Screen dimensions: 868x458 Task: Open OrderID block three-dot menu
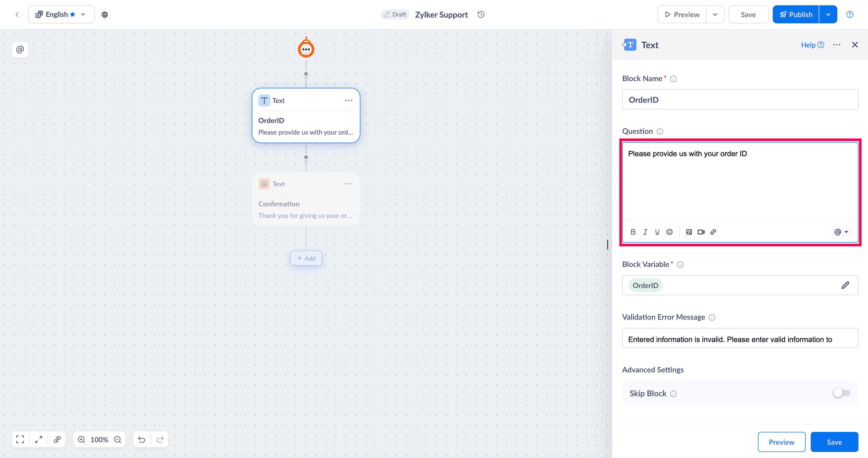[348, 100]
